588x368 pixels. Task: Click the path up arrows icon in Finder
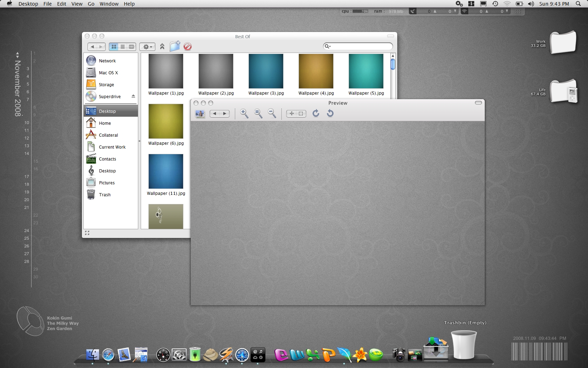(162, 46)
